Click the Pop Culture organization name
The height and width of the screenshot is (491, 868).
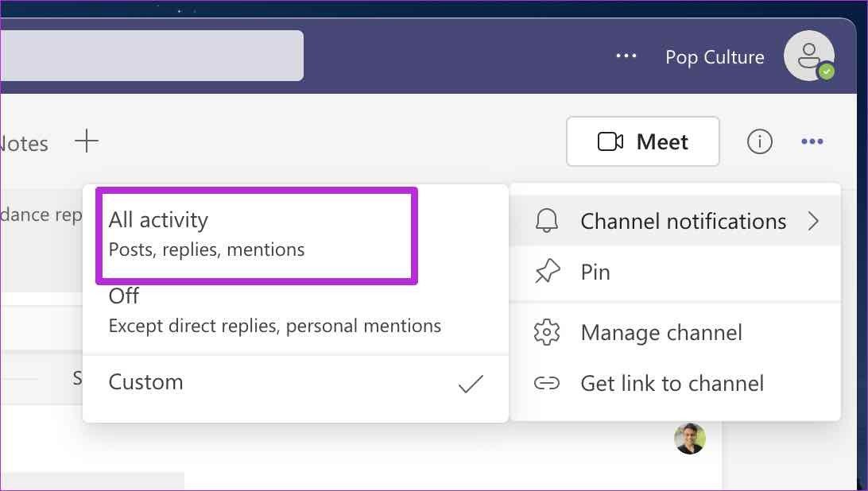(715, 57)
